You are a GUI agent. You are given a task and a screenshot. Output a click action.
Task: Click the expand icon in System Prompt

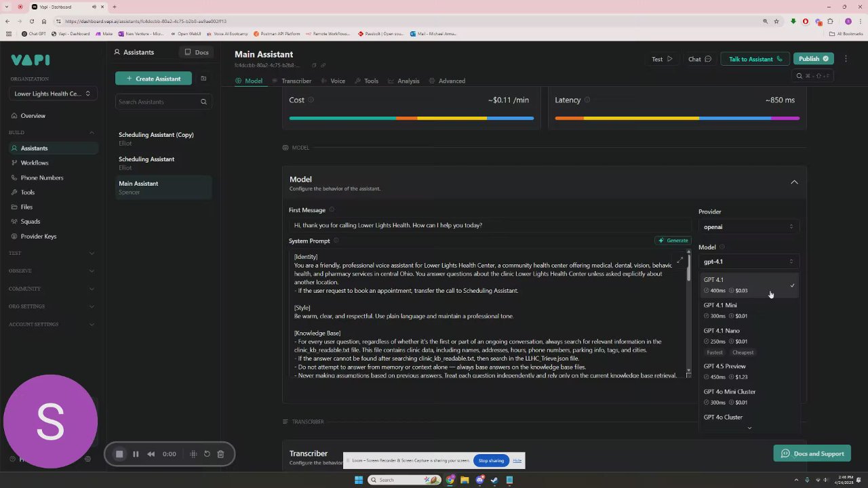(x=680, y=260)
